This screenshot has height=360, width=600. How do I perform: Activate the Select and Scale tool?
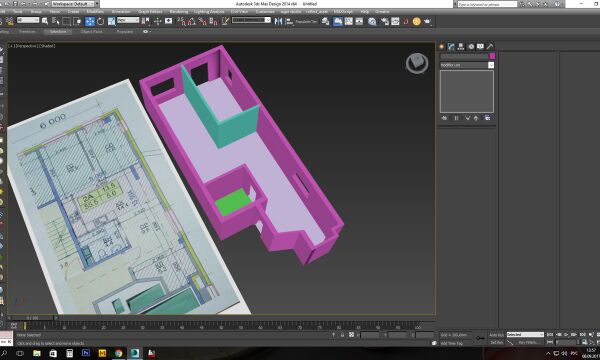(111, 21)
